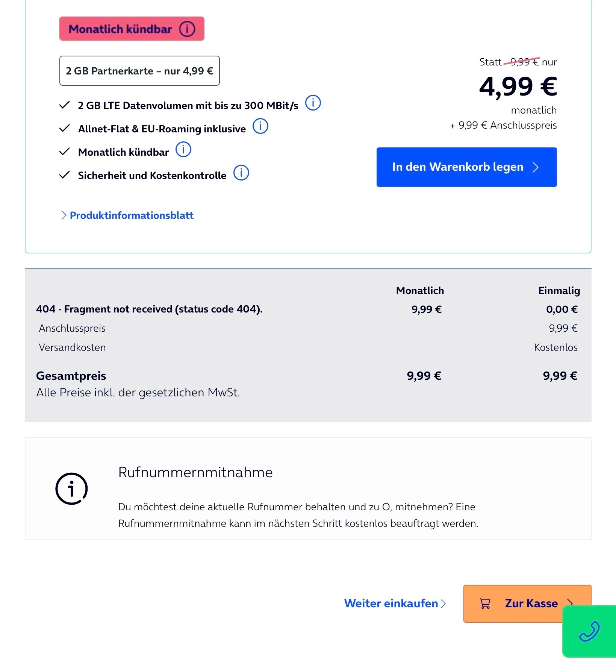Tap the green phone call widget

589,631
